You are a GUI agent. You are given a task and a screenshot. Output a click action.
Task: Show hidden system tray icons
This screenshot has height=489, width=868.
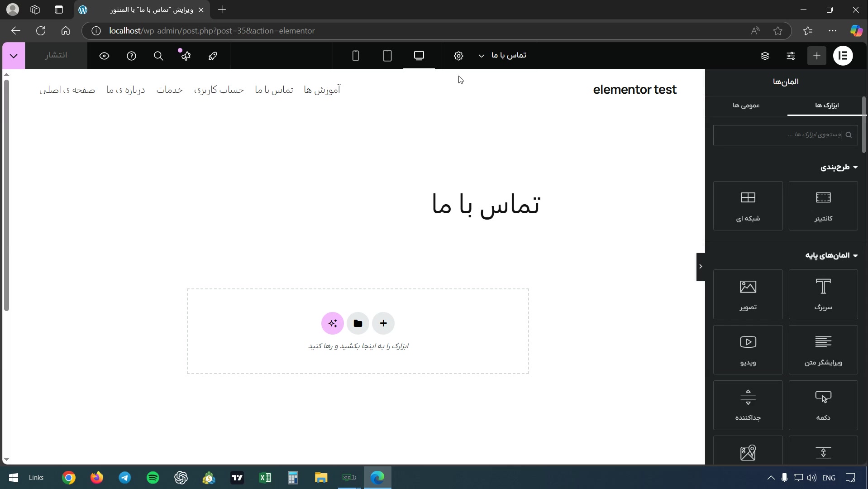click(x=771, y=478)
